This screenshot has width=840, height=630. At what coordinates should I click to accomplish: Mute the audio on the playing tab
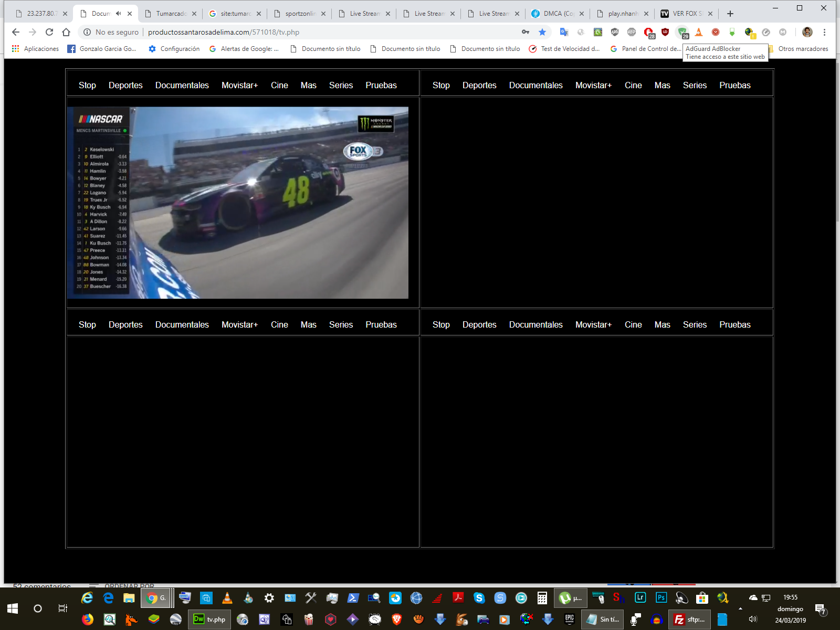(119, 14)
